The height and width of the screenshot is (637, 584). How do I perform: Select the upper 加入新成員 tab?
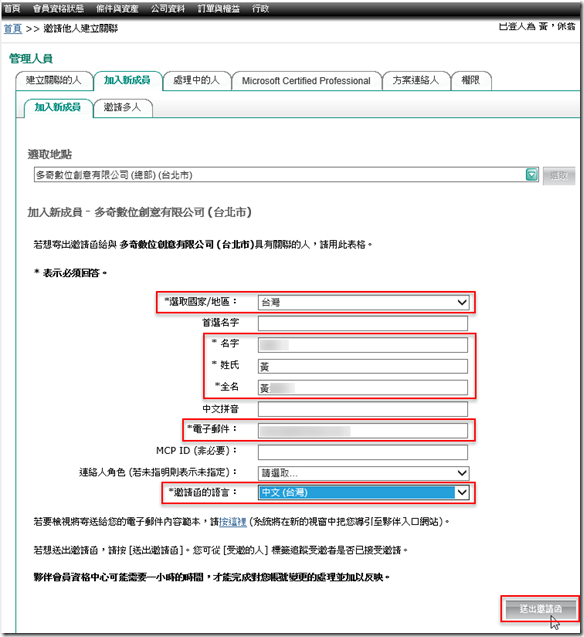coord(128,80)
